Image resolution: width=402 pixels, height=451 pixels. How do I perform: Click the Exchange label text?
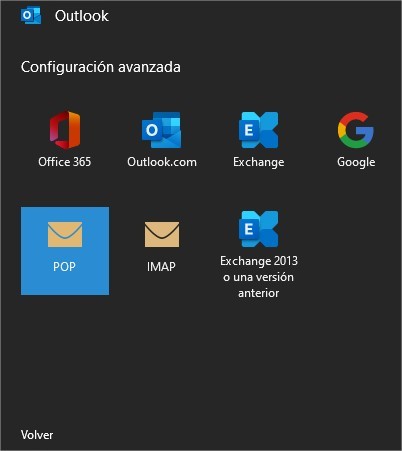coord(259,162)
